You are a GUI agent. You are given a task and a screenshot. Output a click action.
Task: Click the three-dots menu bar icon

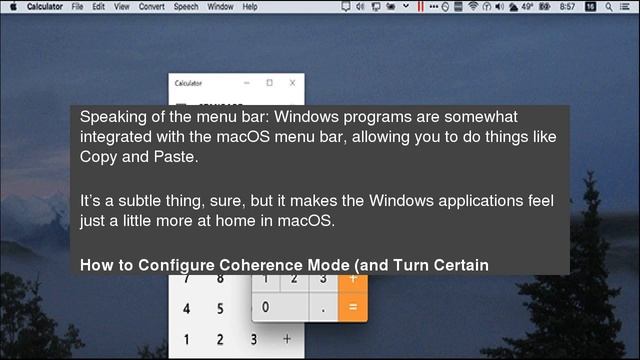(434, 7)
